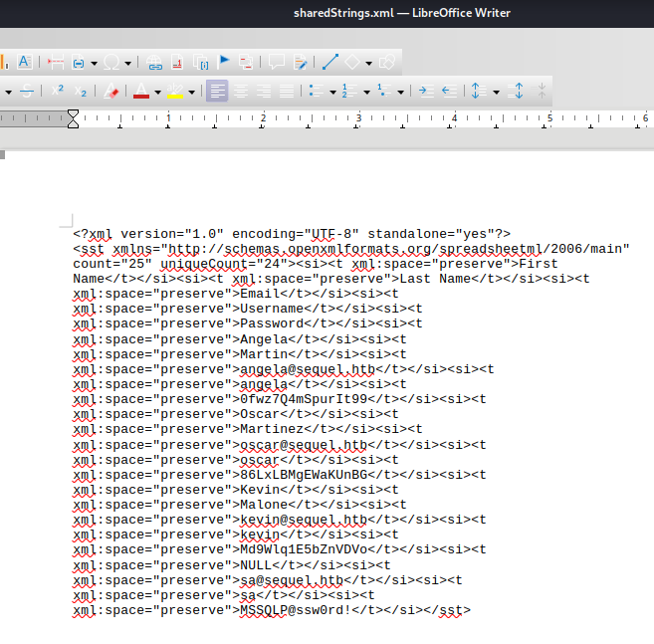Open the line spacing dropdown arrow
654x644 pixels.
496,92
